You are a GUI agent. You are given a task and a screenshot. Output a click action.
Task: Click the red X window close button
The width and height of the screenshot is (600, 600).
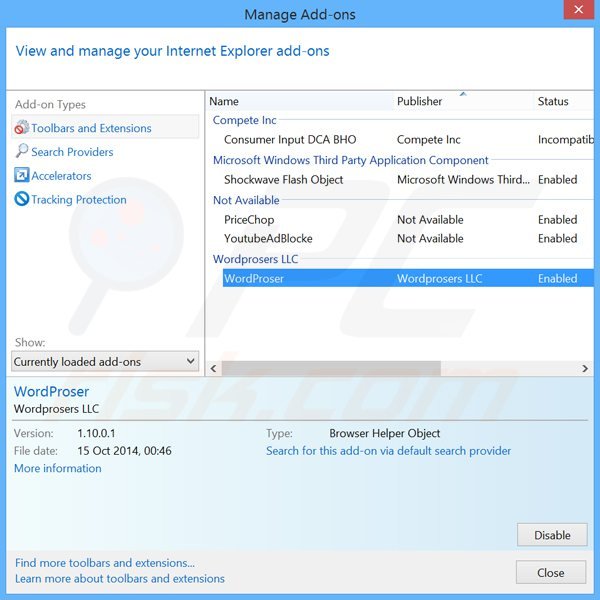[x=579, y=10]
